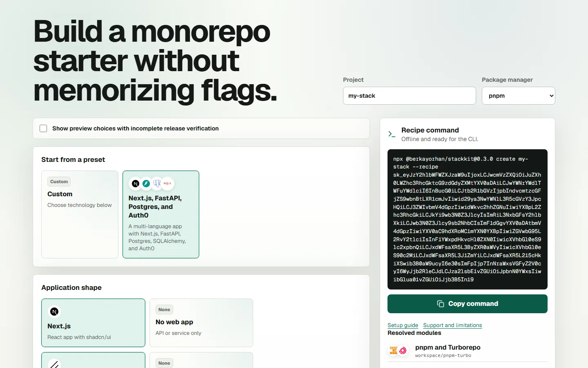Click the SQLAlchemy logo in the preset card
588x368 pixels.
coord(167,184)
